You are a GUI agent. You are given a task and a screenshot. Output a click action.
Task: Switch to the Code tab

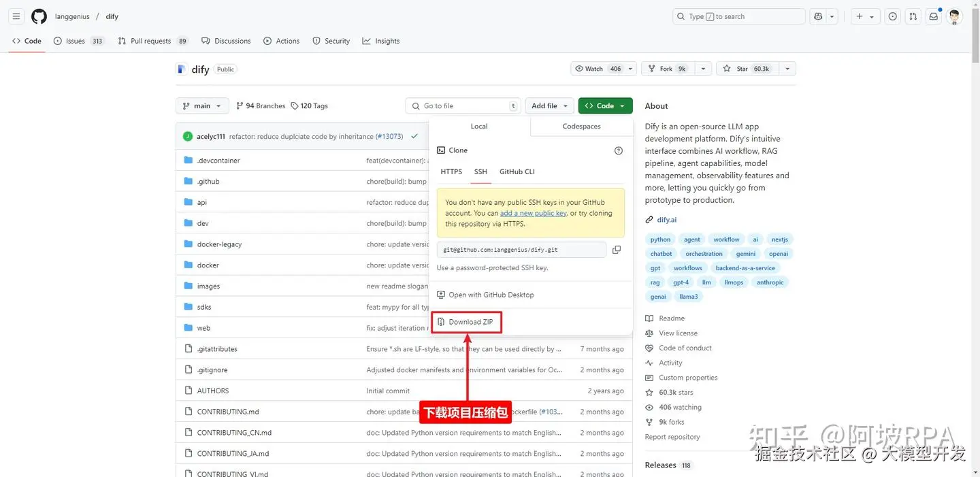(27, 41)
